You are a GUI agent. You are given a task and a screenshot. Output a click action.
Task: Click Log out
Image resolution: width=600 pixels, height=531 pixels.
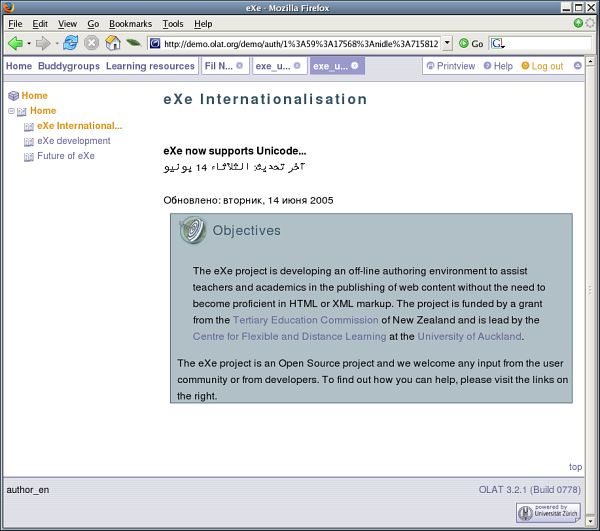[x=543, y=66]
